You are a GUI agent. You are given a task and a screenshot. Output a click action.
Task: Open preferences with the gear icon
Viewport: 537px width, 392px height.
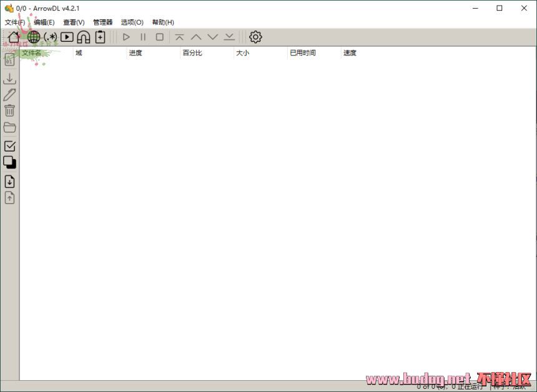[x=255, y=37]
